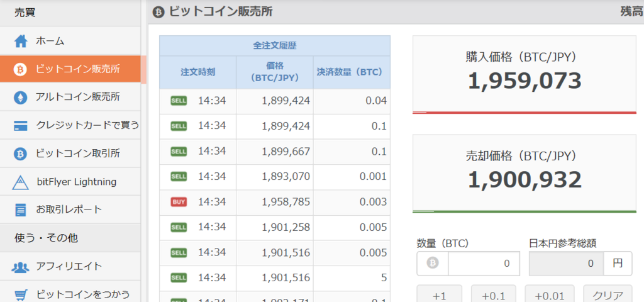Click the quantity cell 0.04

[352, 101]
